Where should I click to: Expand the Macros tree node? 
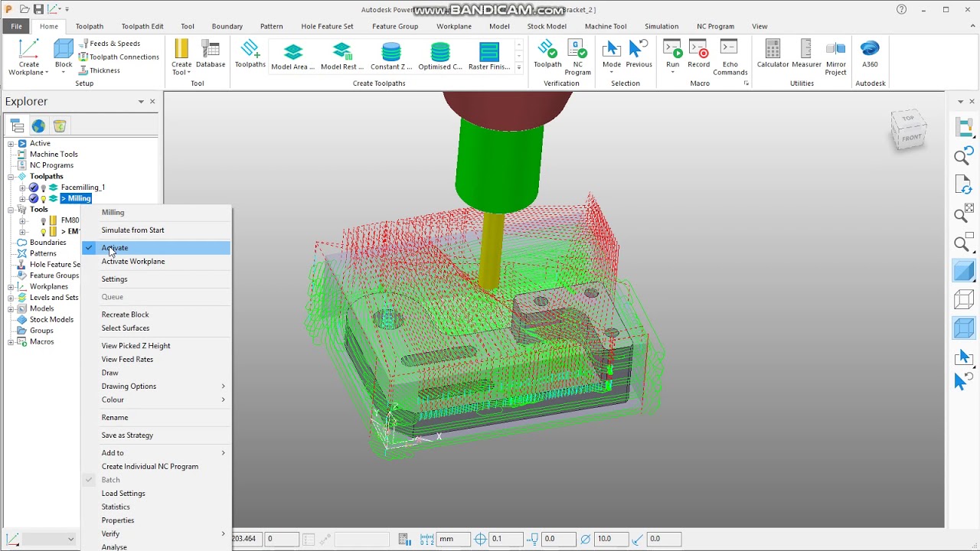(11, 342)
